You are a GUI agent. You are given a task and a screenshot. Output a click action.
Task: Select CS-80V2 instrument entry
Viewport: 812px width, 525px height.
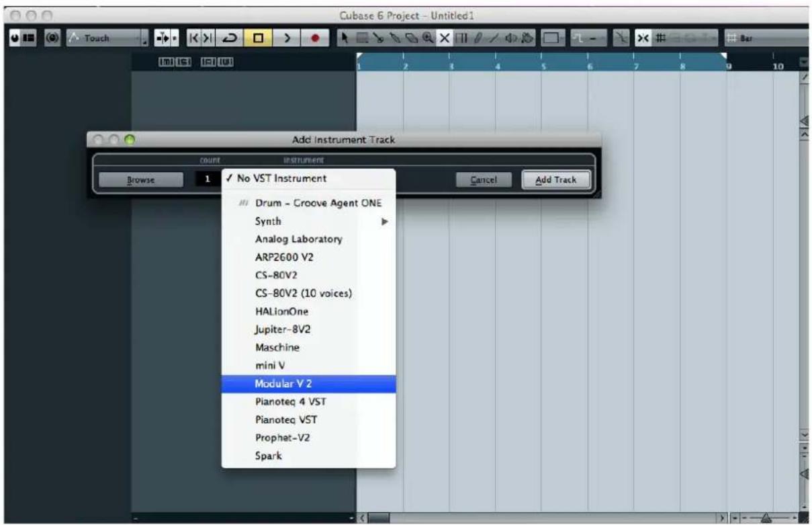tap(308, 276)
